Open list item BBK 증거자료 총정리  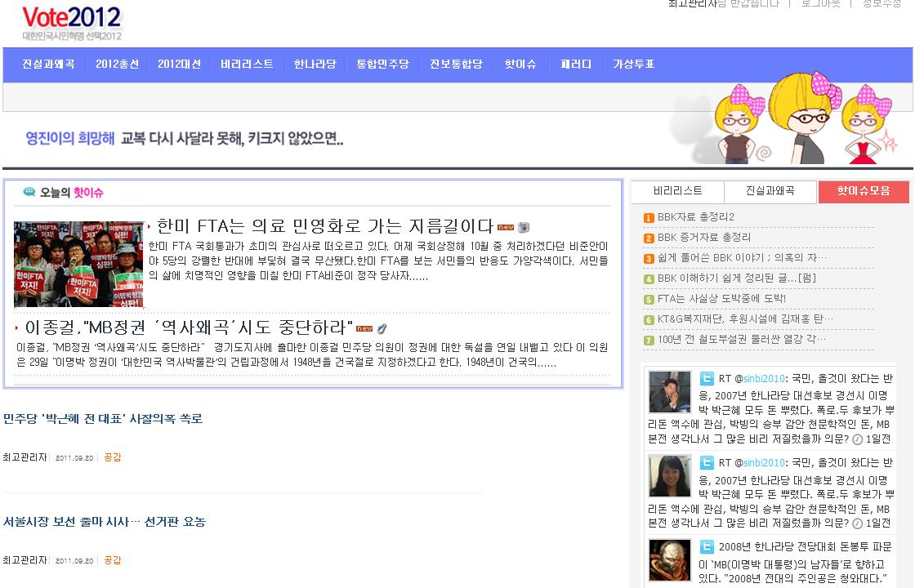click(704, 238)
